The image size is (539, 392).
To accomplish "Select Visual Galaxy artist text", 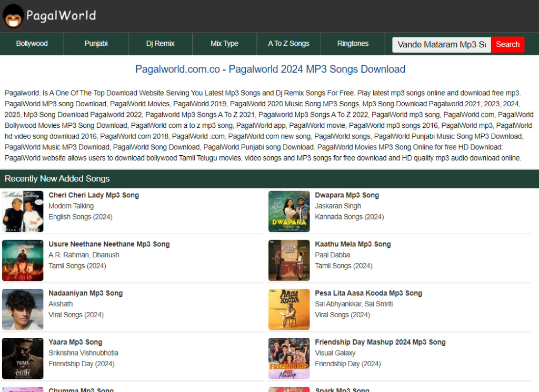I will [x=335, y=353].
